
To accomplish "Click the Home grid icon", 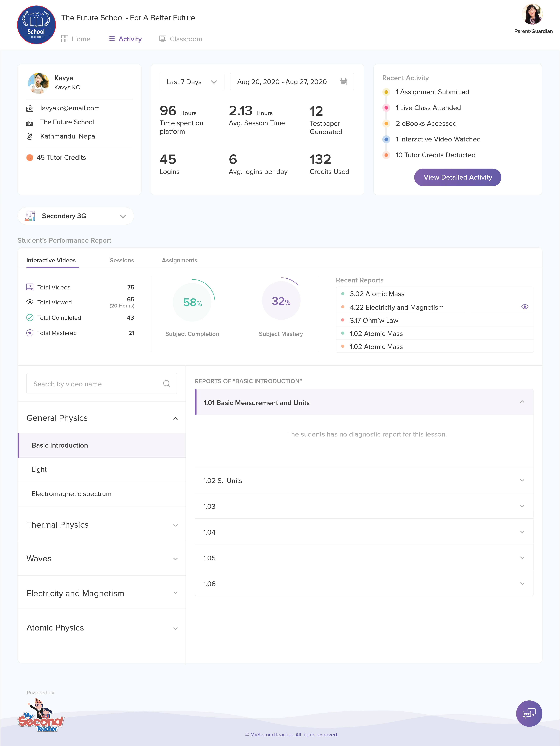I will point(65,39).
